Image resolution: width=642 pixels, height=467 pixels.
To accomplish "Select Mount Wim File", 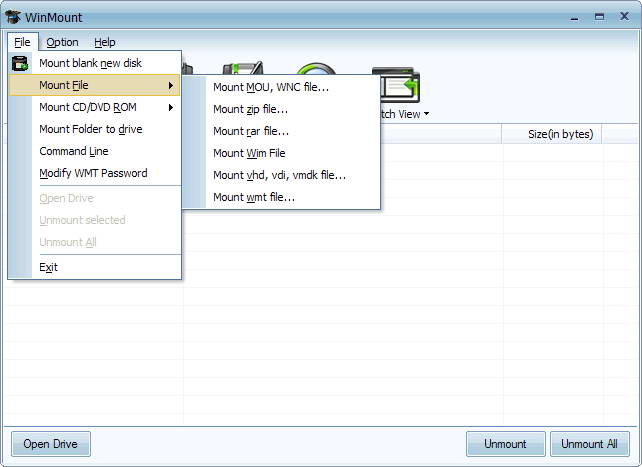I will [x=281, y=153].
